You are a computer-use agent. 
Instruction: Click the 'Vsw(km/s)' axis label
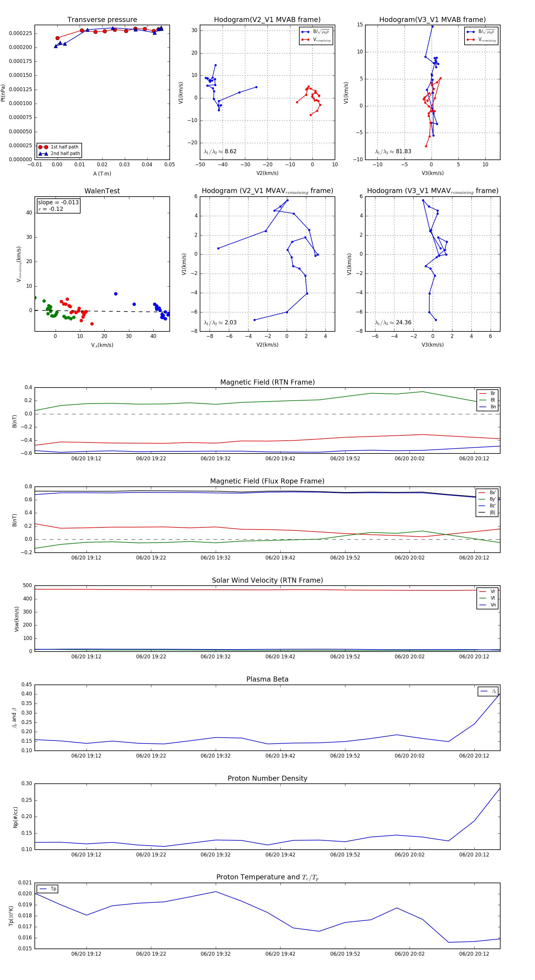tap(16, 619)
